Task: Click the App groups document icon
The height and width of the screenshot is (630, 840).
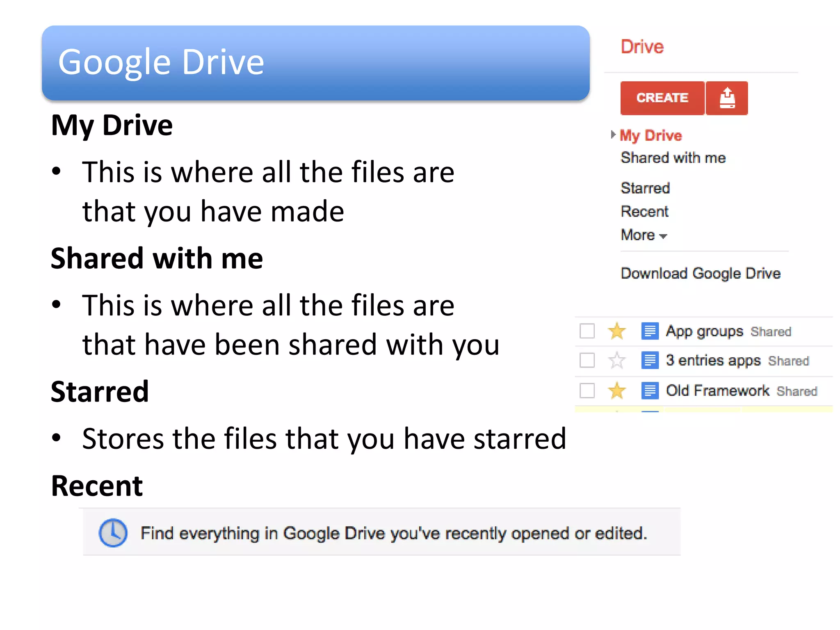Action: (650, 331)
